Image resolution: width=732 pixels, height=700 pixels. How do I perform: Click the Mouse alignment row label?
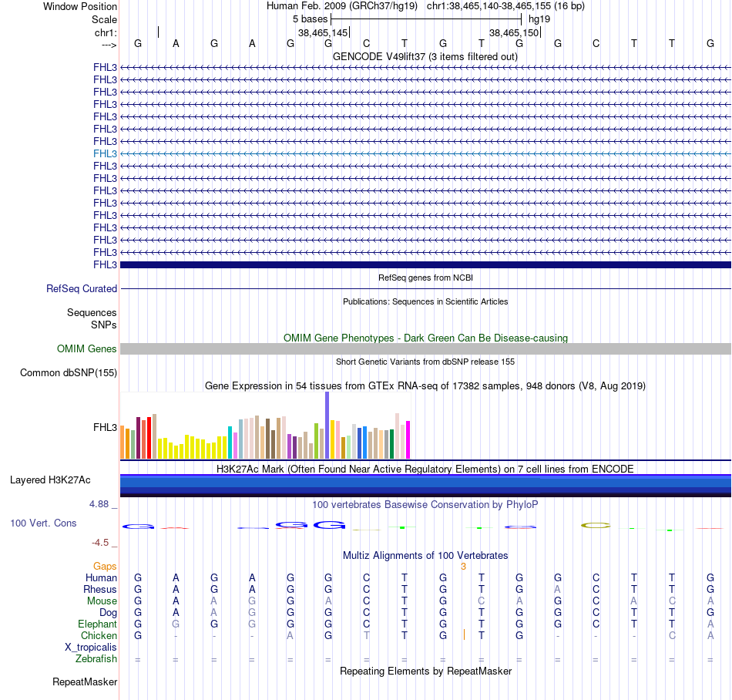click(x=102, y=601)
